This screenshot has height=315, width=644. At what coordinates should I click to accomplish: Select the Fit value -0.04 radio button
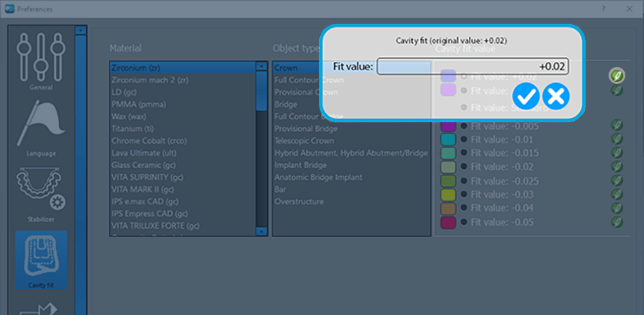tap(464, 208)
